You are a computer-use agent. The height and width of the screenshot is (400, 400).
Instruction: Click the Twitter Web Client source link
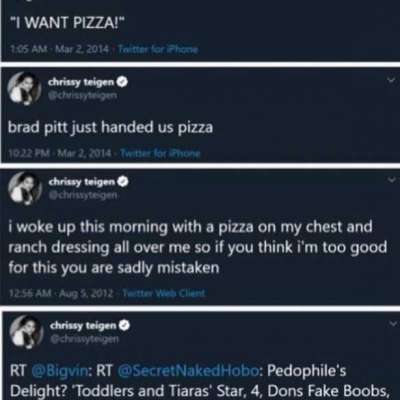(x=164, y=293)
